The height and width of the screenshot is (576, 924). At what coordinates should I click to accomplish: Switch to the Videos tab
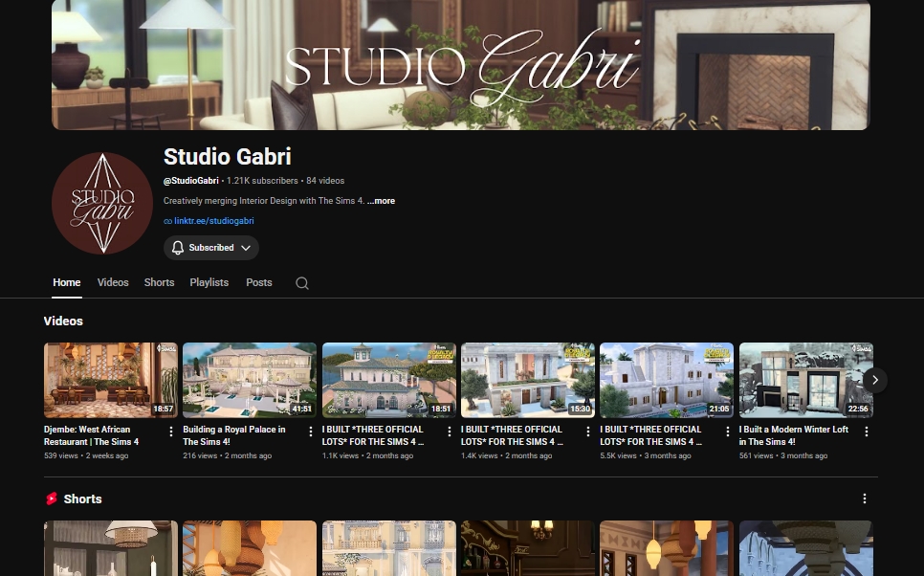113,282
